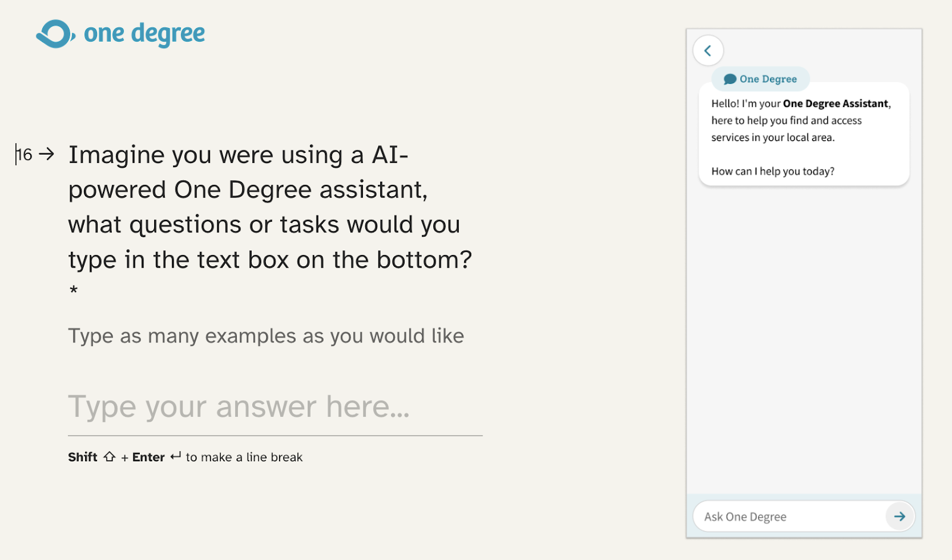Click the Shift + Enter line break hint
952x560 pixels.
[185, 457]
